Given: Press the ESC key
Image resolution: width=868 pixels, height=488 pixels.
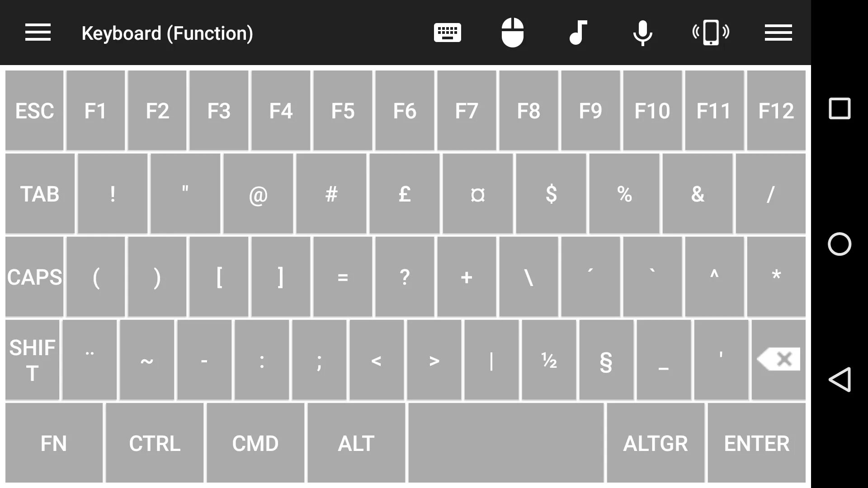Looking at the screenshot, I should 34,111.
